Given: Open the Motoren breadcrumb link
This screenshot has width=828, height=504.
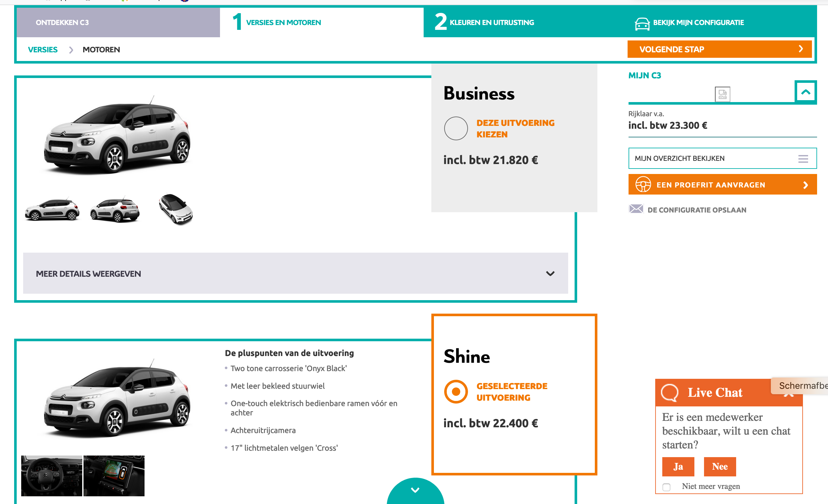Looking at the screenshot, I should click(x=101, y=49).
